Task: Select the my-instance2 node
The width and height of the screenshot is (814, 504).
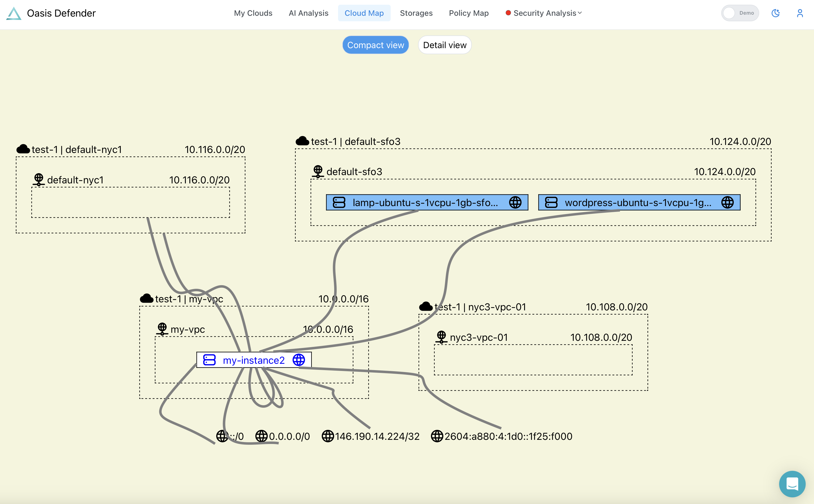Action: point(254,360)
